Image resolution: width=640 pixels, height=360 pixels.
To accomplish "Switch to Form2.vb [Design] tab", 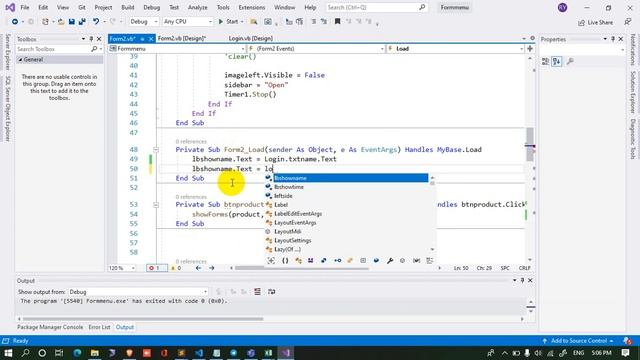I will click(x=182, y=38).
